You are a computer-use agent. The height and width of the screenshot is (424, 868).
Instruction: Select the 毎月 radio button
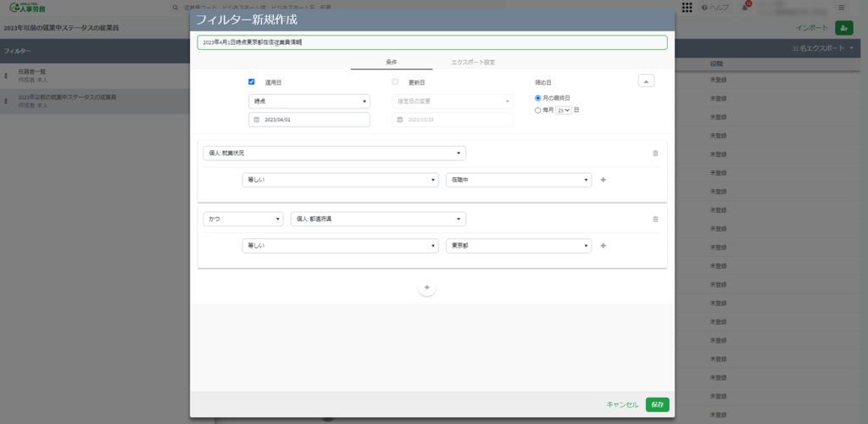pyautogui.click(x=538, y=110)
